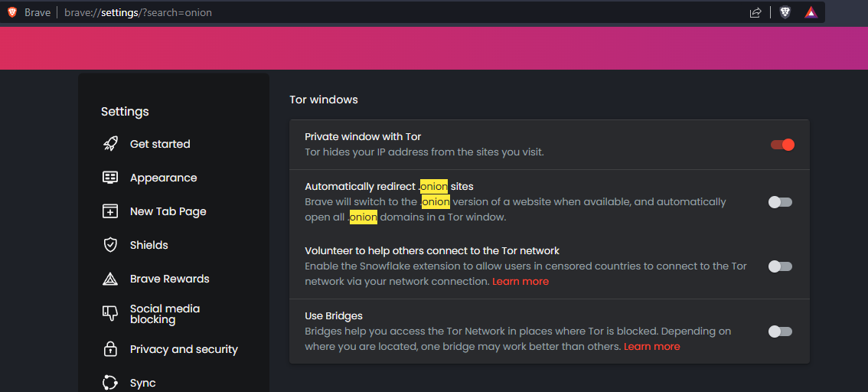Click the New Tab Page plus icon
868x392 pixels.
(x=110, y=211)
